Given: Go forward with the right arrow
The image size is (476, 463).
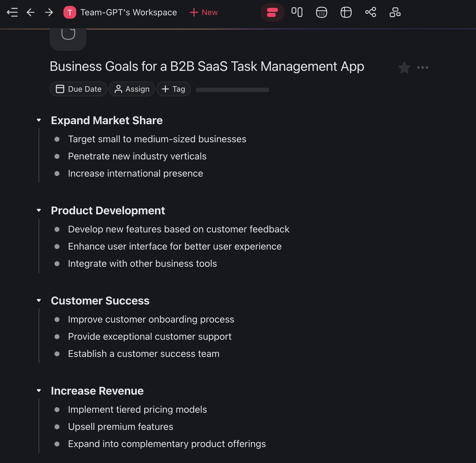Looking at the screenshot, I should coord(49,12).
